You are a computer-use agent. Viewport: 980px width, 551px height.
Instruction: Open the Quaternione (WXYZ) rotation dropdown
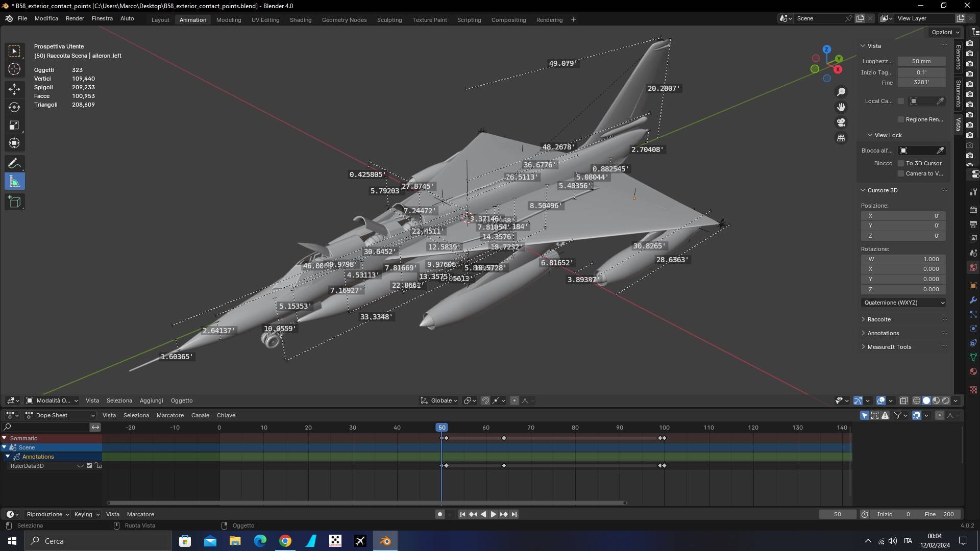[x=903, y=303]
